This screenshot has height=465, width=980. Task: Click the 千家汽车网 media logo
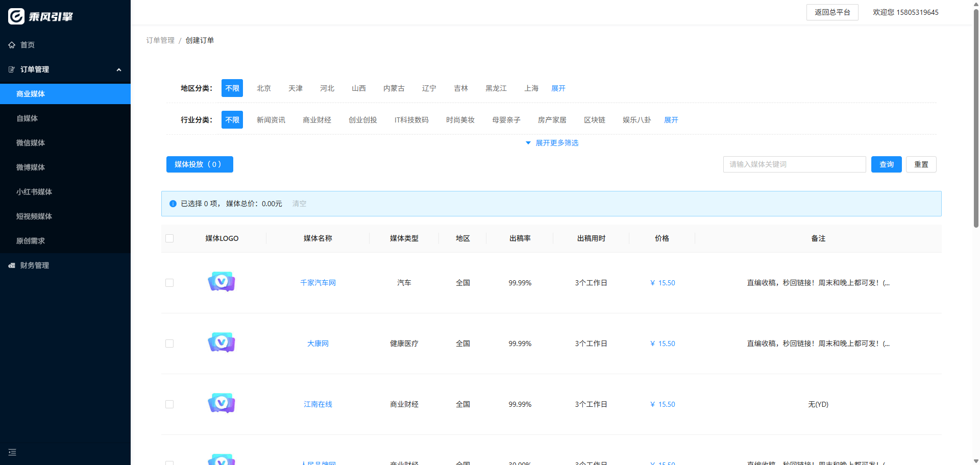tap(222, 282)
